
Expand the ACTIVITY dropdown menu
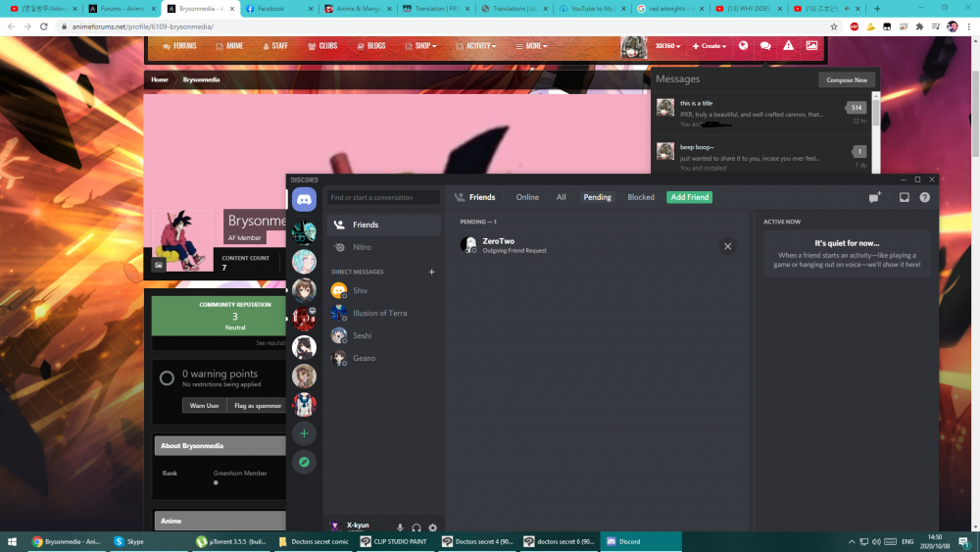pos(476,46)
